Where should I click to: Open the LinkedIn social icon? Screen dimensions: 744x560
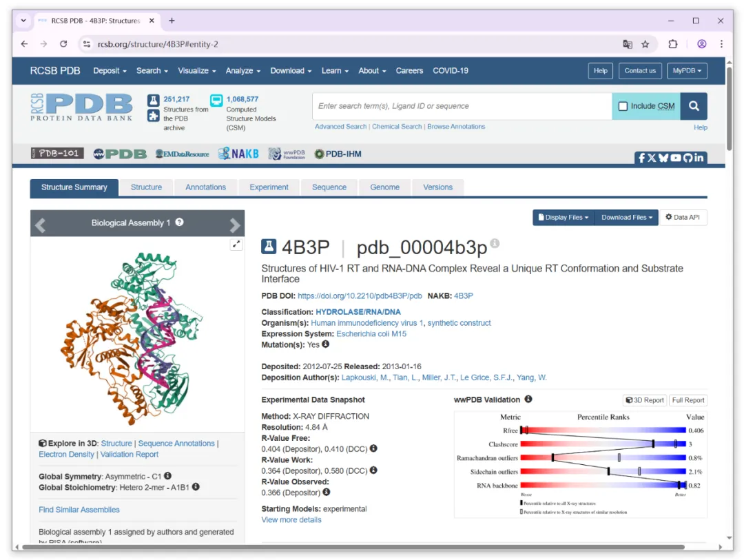tap(699, 158)
